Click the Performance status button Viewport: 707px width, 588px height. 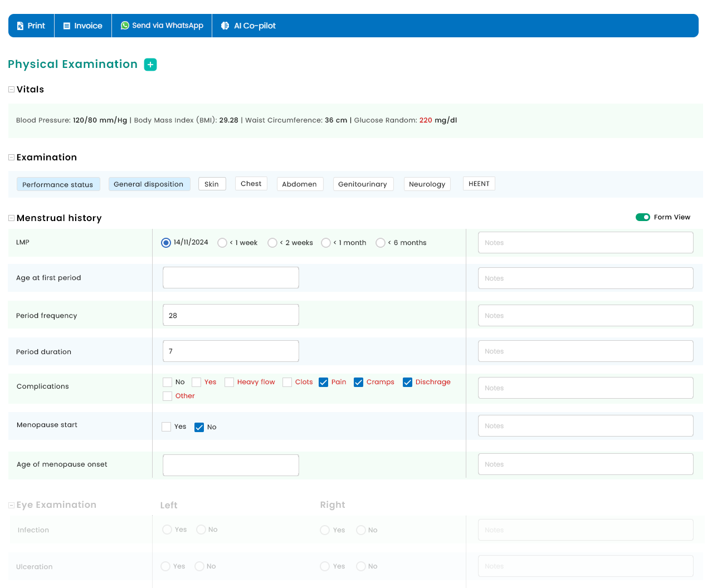tap(58, 184)
